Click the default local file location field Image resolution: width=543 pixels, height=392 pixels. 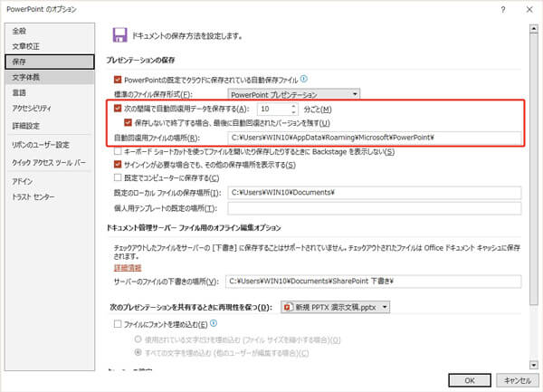coord(375,193)
